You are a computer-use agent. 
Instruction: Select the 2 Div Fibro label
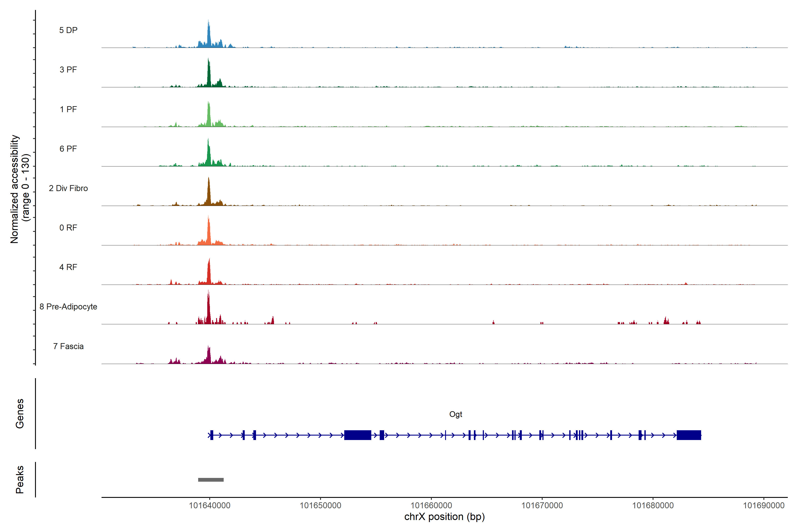click(68, 188)
